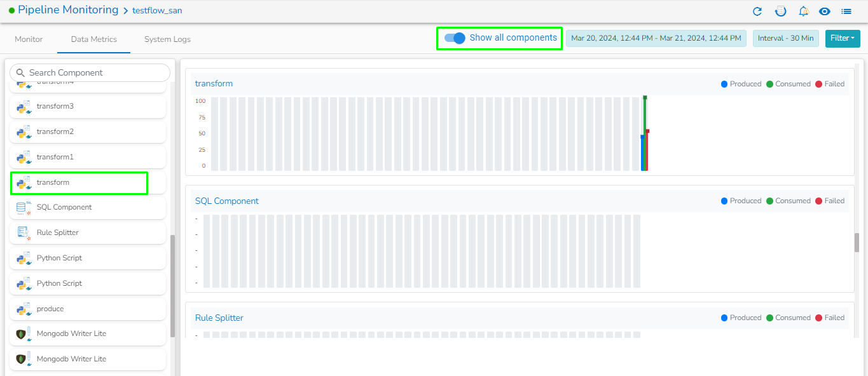Viewport: 868px width, 376px height.
Task: Click the Consumed green swatch in Rule Splitter
Action: tap(769, 318)
